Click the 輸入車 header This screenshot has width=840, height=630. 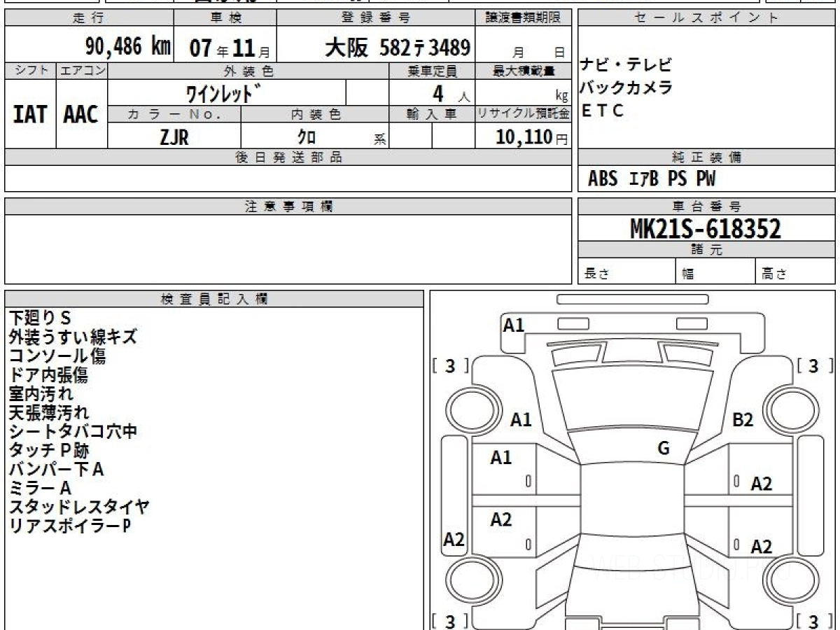click(x=432, y=114)
